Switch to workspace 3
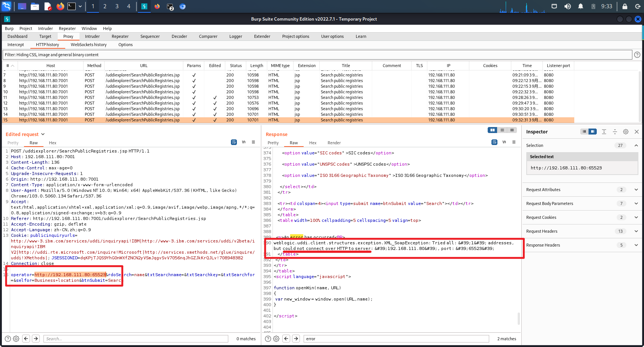The image size is (644, 347). 117,6
